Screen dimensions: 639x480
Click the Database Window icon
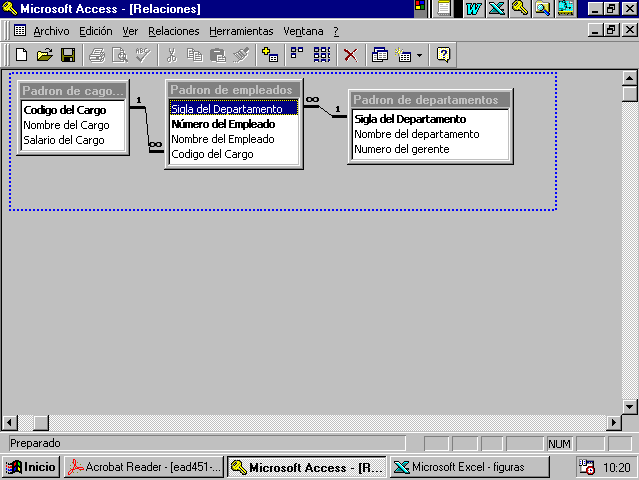[x=379, y=55]
